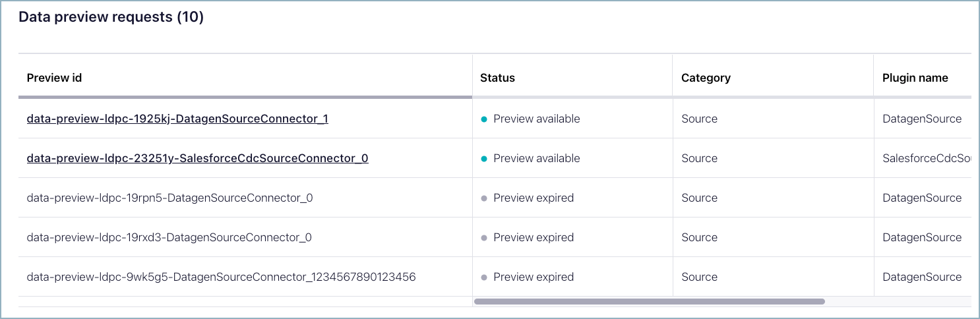
Task: Click green status dot for DatagenSourceConnector_1
Action: point(484,119)
